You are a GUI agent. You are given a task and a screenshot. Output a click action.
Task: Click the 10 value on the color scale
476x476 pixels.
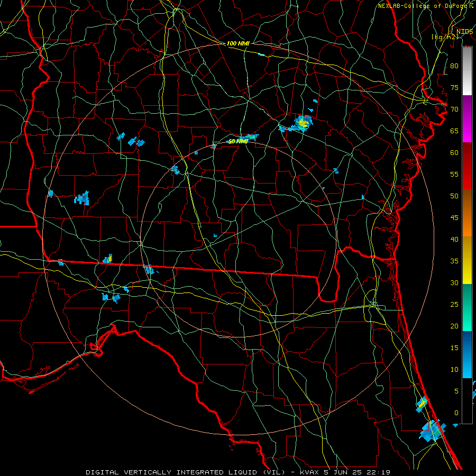454,370
